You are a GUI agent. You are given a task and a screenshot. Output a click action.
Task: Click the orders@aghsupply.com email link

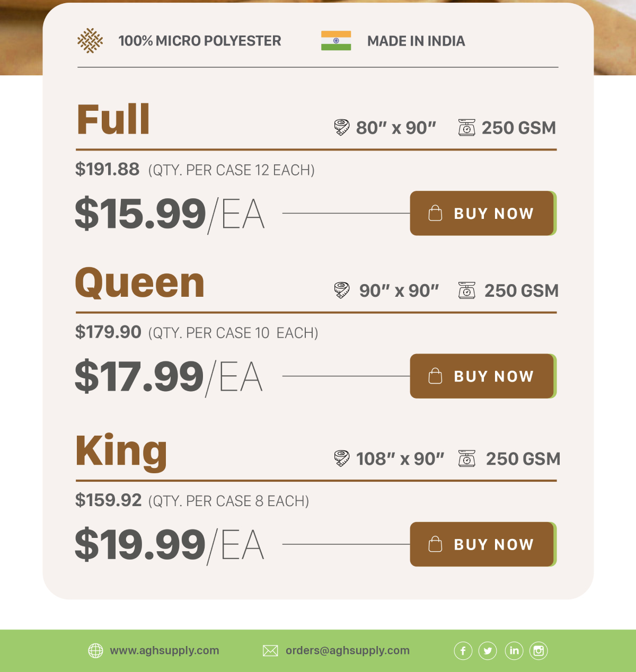(347, 651)
